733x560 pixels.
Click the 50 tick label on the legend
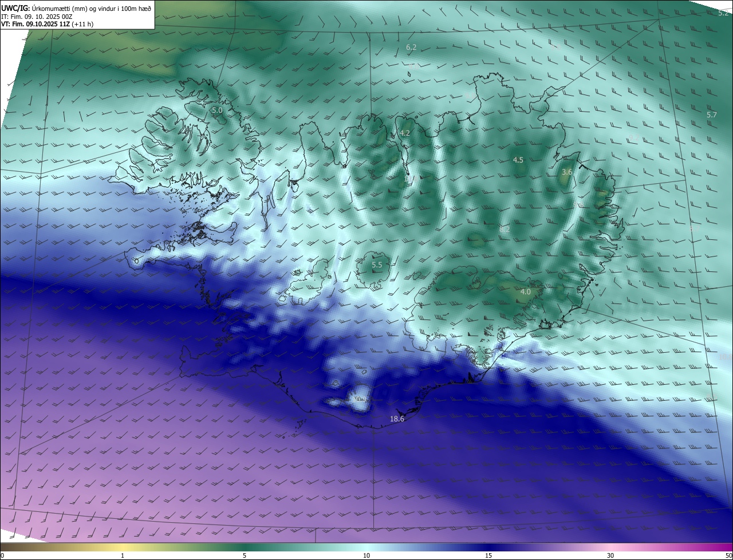pyautogui.click(x=728, y=555)
